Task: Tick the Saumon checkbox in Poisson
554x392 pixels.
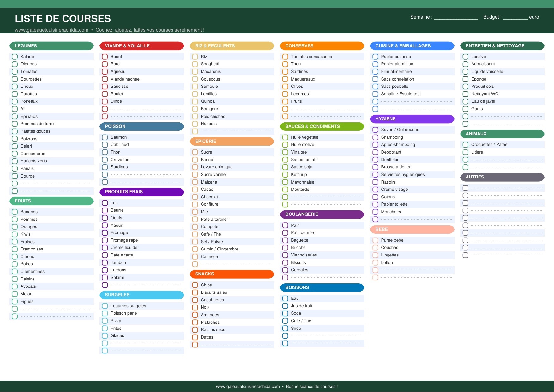Action: click(x=105, y=137)
